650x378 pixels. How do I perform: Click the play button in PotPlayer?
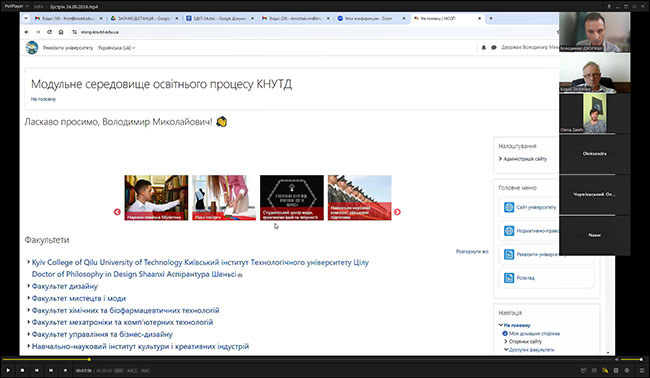(8, 370)
